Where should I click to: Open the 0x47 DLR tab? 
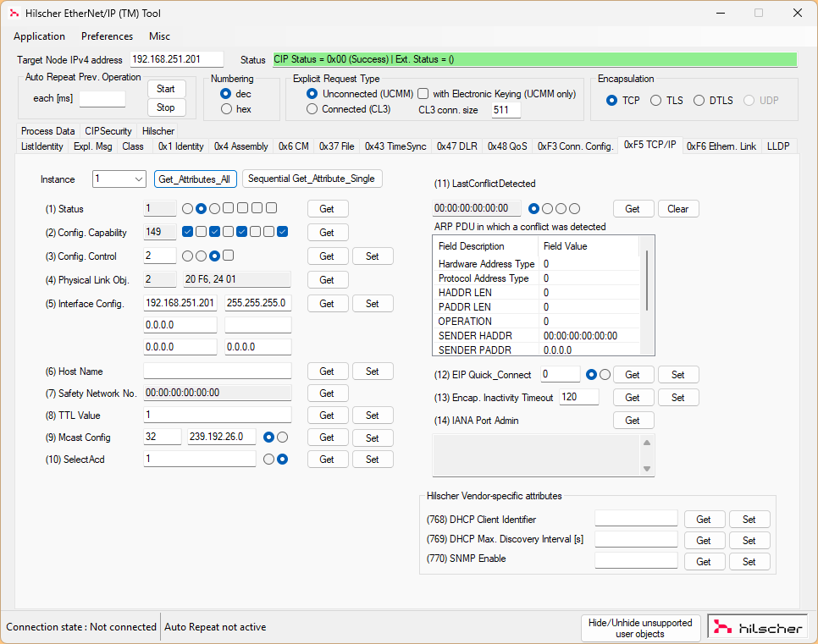457,146
